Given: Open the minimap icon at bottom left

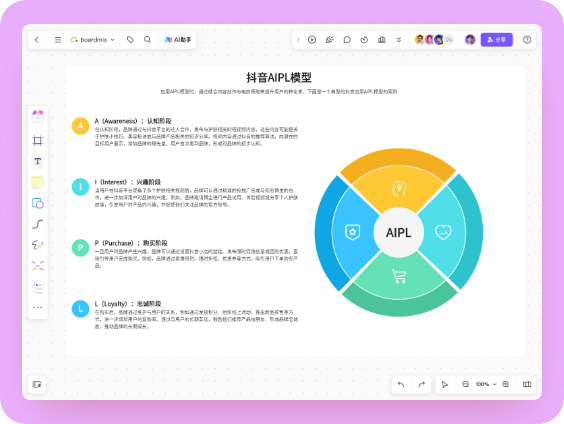Looking at the screenshot, I should click(37, 384).
